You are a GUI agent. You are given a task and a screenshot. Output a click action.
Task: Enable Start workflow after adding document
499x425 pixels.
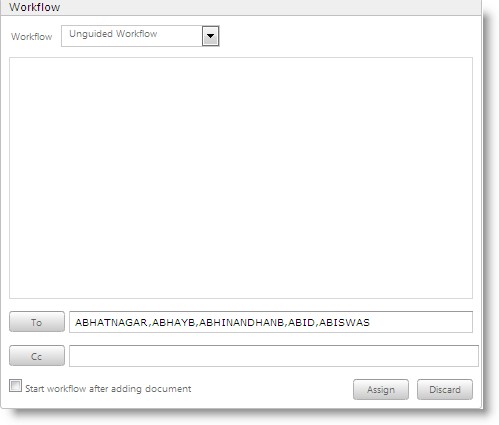click(15, 385)
